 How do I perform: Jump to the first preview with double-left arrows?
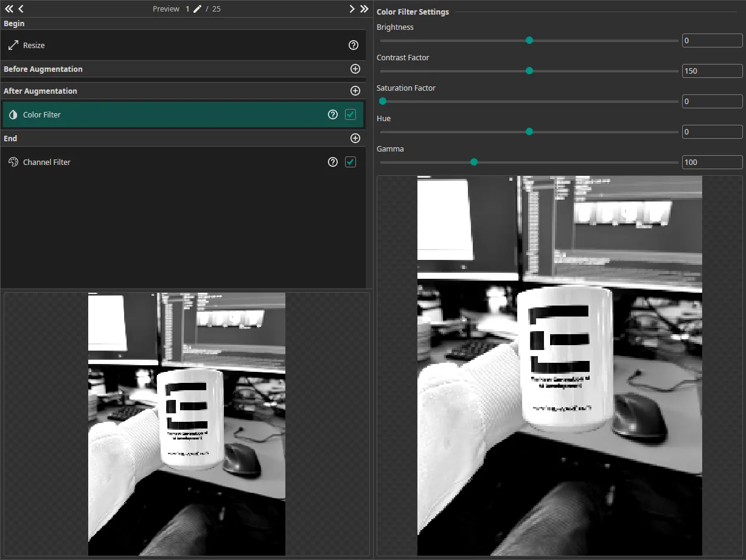8,9
